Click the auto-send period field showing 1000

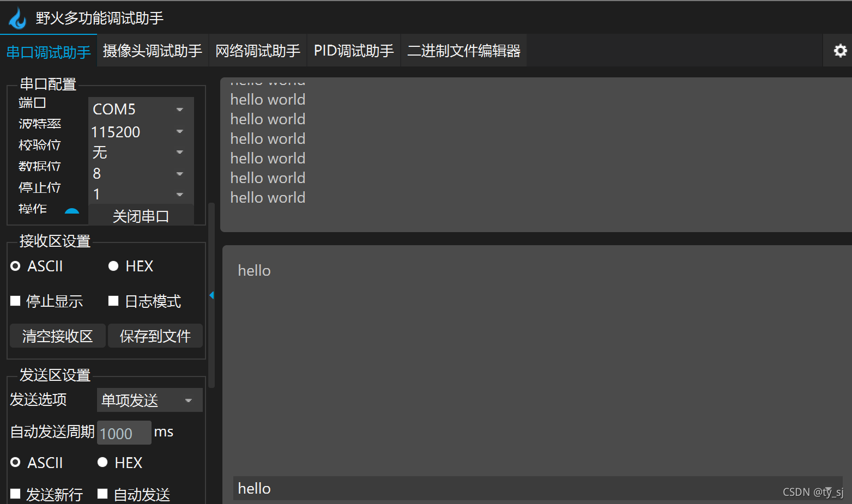tap(124, 433)
